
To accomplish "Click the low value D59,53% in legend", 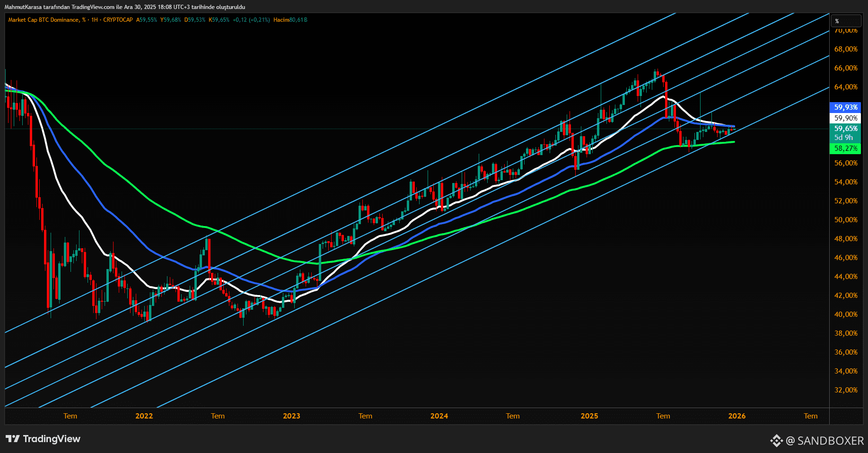I will 195,20.
